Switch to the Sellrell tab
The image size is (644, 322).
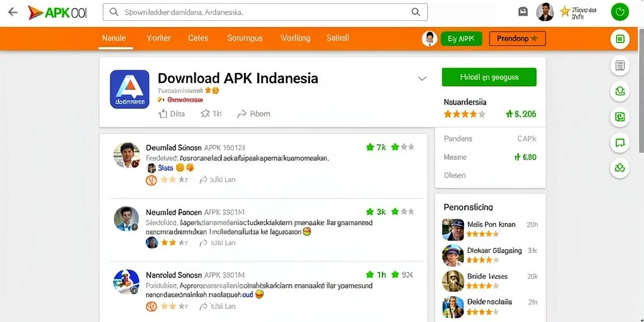coord(338,38)
